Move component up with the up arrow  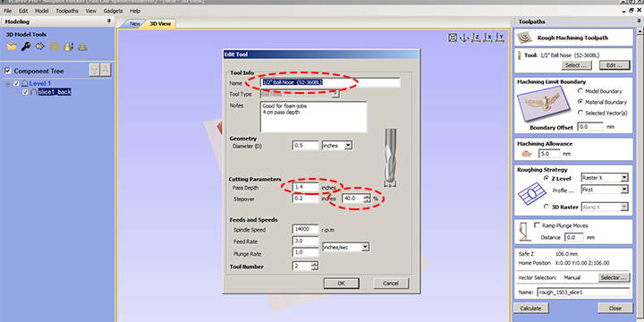point(95,71)
